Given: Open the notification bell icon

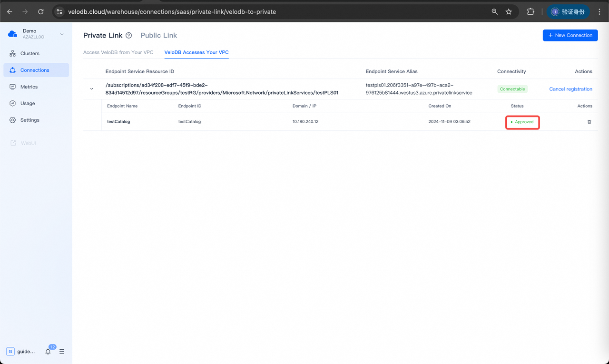Looking at the screenshot, I should [x=48, y=352].
